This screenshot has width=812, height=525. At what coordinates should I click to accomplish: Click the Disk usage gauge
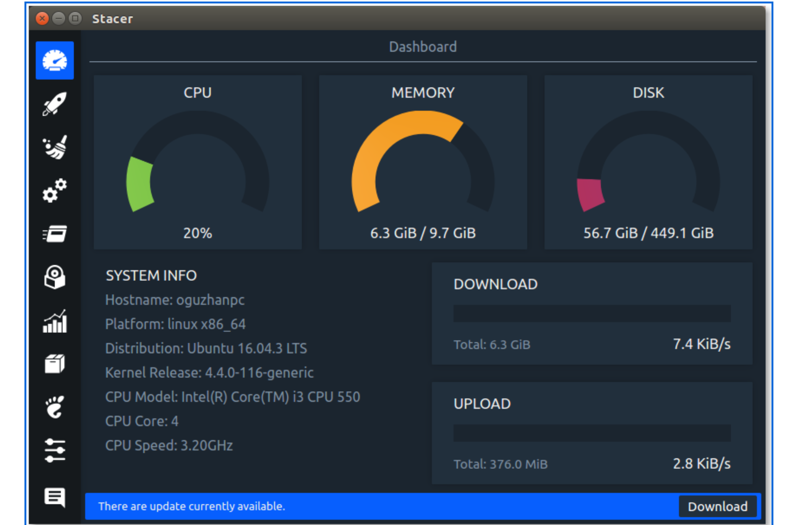[648, 162]
